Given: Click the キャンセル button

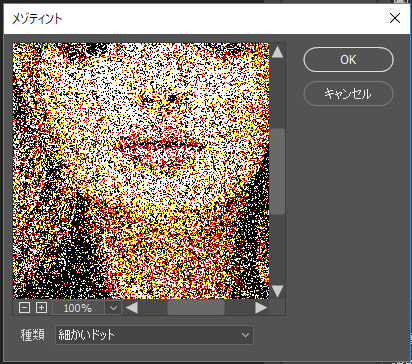Looking at the screenshot, I should (x=348, y=94).
